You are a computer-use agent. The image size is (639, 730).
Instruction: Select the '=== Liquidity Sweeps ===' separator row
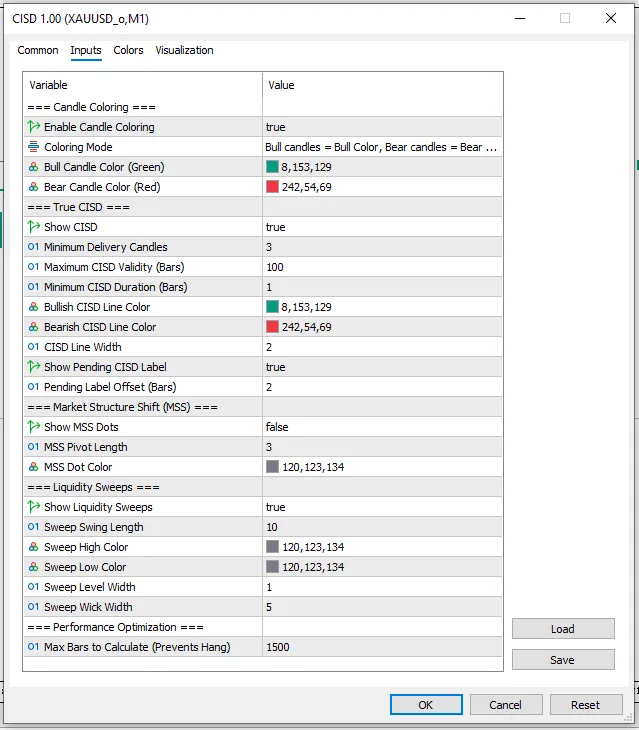[x=263, y=487]
